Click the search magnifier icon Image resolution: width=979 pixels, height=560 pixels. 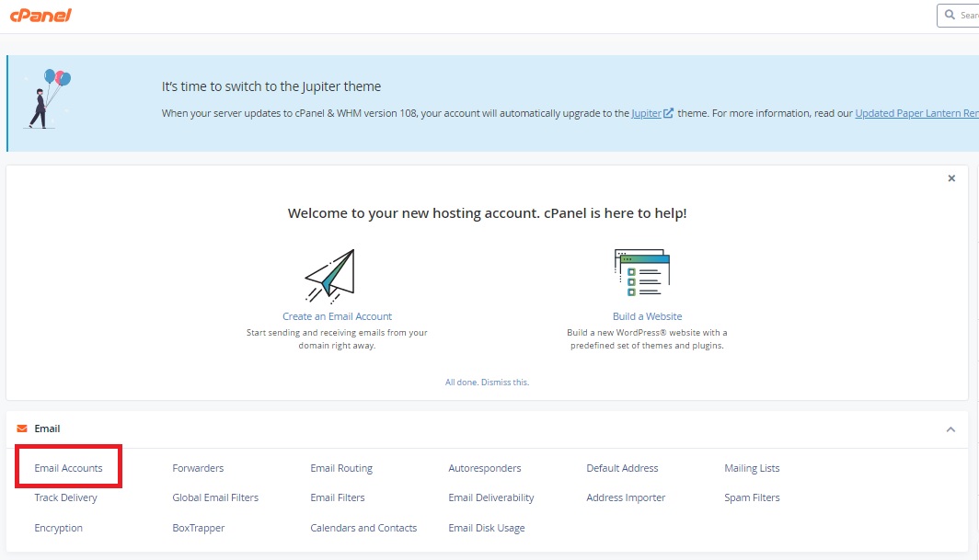pos(950,15)
